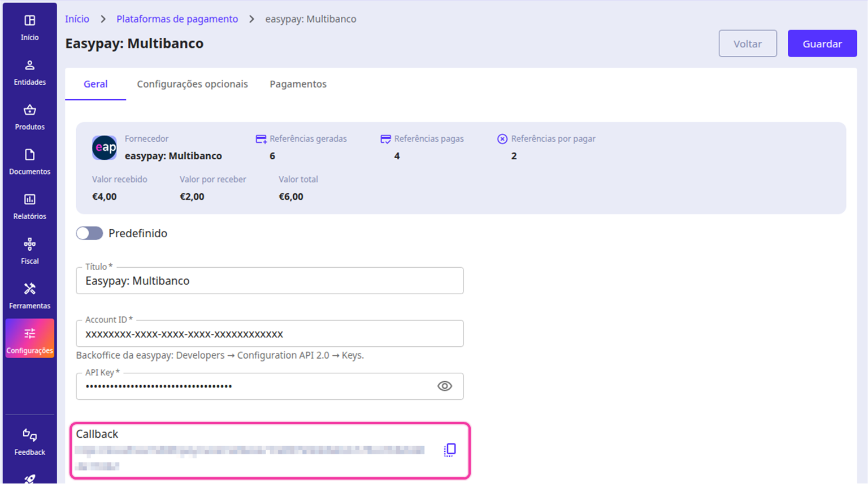Open Configurações in the sidebar

click(29, 338)
